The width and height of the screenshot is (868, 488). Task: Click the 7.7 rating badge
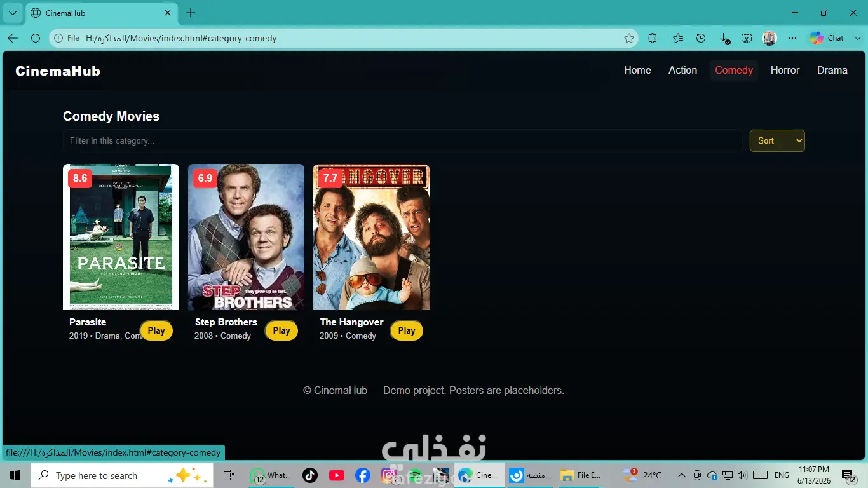[x=330, y=179]
